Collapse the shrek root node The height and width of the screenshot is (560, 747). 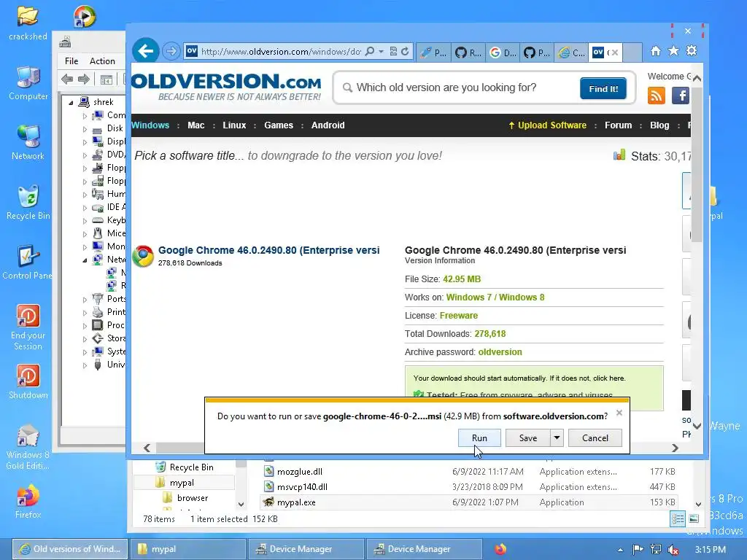tap(71, 102)
